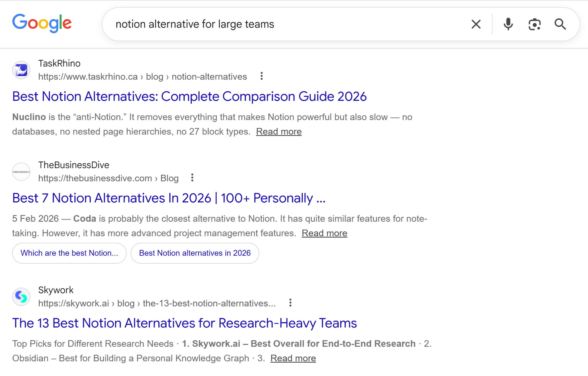Open 'Best 7 Notion Alternatives In 2026' result
This screenshot has width=588, height=376.
pos(169,198)
